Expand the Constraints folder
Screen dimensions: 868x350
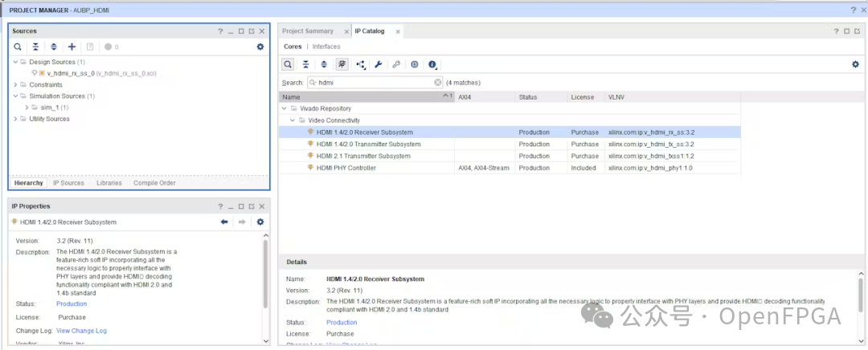tap(15, 84)
